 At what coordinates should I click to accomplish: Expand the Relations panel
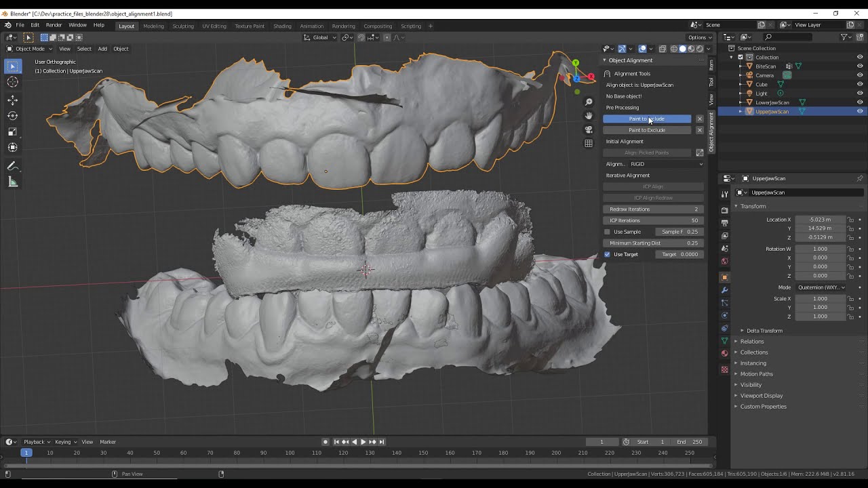coord(751,342)
